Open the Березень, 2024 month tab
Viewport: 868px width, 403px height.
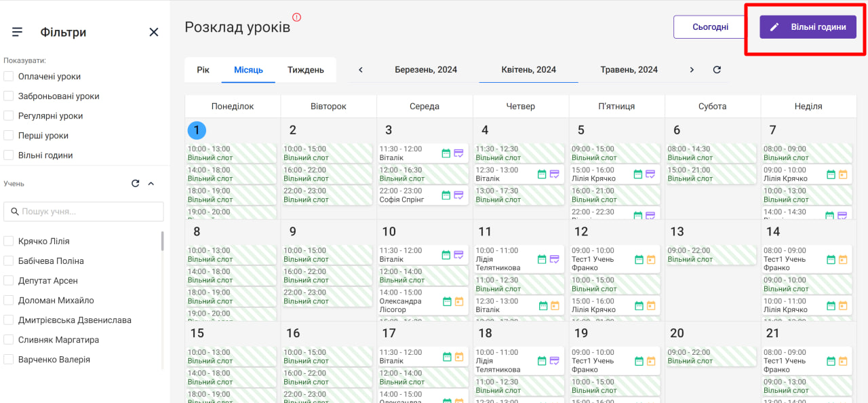coord(426,70)
